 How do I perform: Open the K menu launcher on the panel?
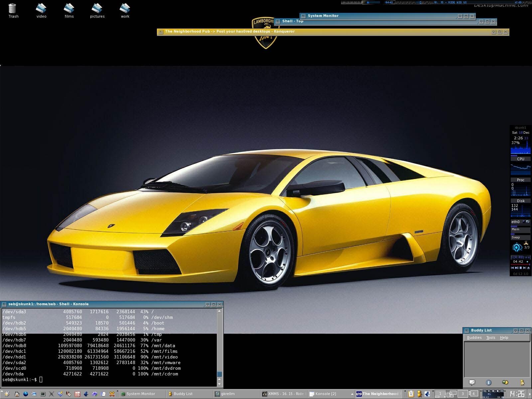pos(6,394)
